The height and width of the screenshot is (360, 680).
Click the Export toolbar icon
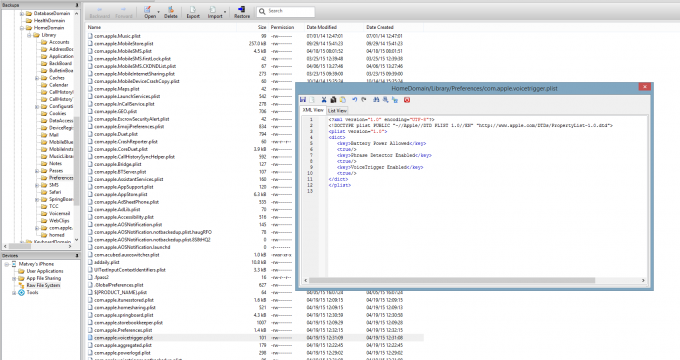pos(193,12)
